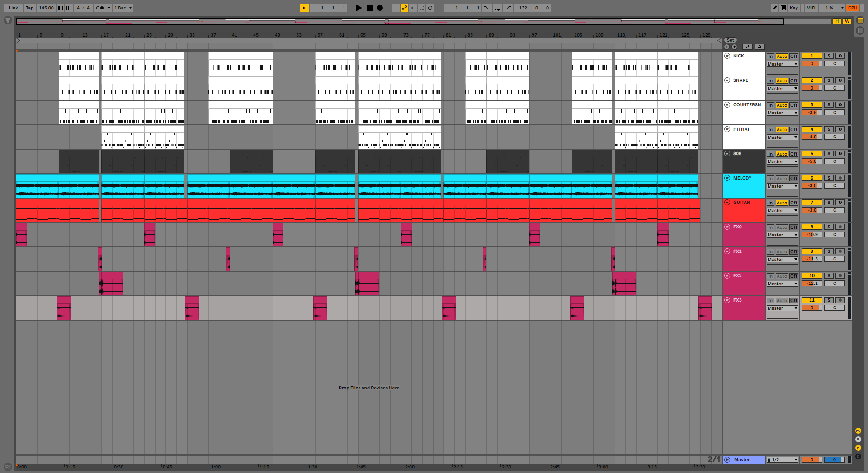868x473 pixels.
Task: Click the H optimize height button
Action: tap(837, 21)
